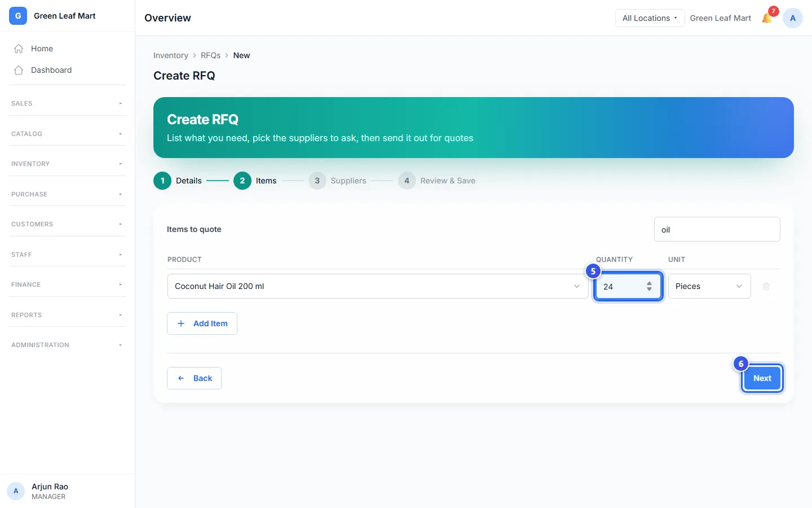
Task: Expand the Finance sidebar section
Action: pos(67,284)
